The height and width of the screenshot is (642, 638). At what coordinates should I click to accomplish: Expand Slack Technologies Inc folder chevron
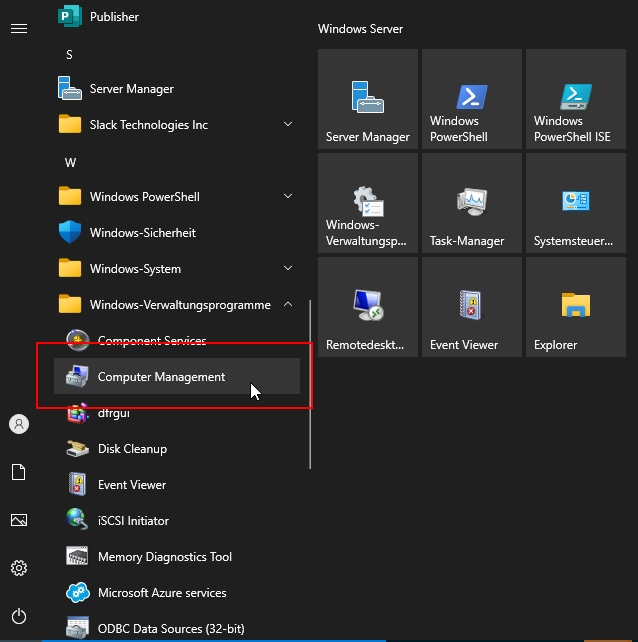288,124
